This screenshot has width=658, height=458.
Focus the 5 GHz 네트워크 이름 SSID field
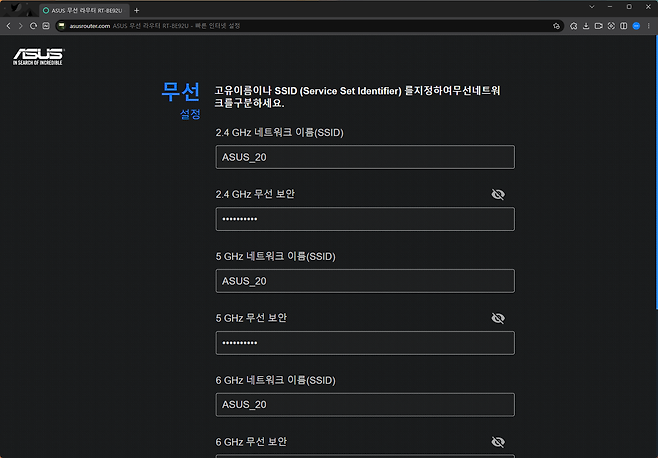point(365,281)
